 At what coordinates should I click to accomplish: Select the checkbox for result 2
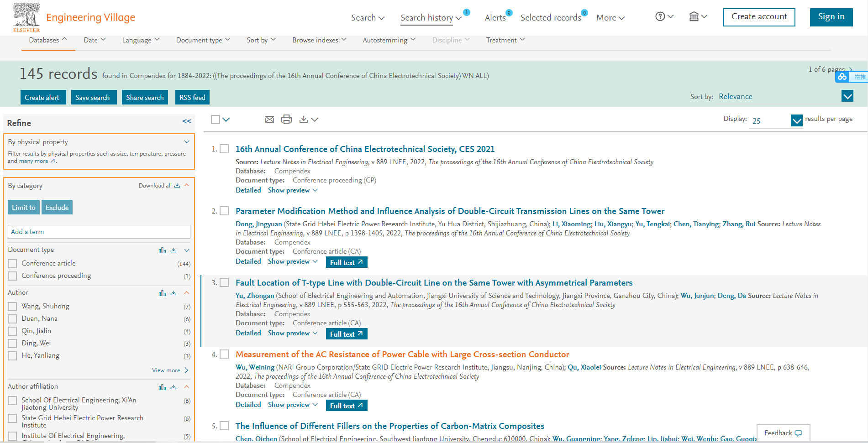(224, 211)
